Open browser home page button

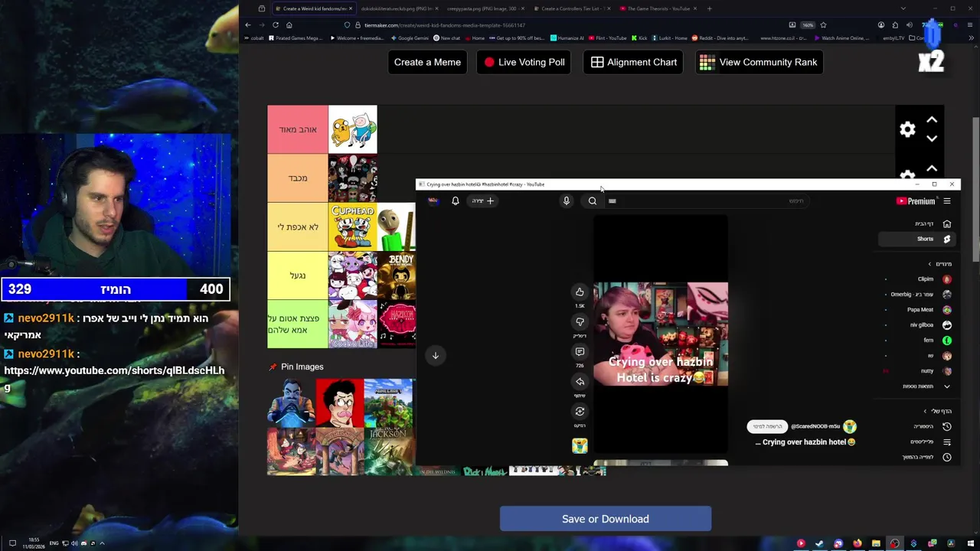[289, 24]
